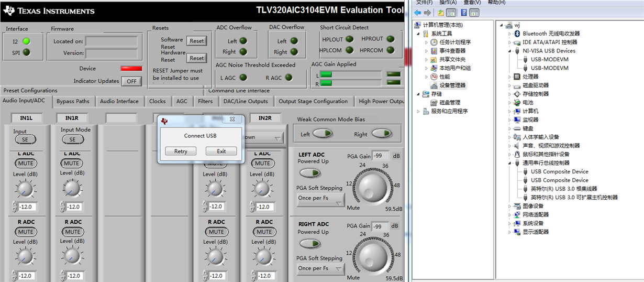Toggle Weak Common Mode Bias Right switch
The width and height of the screenshot is (644, 282).
(x=381, y=134)
